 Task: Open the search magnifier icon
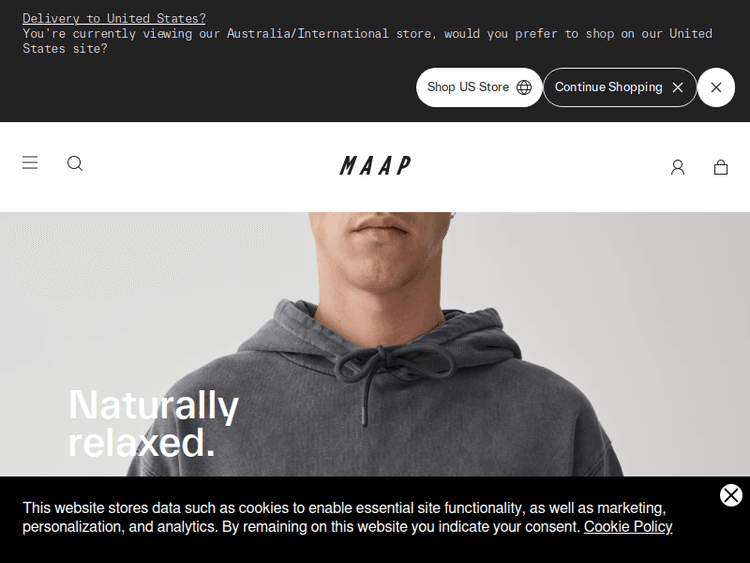click(75, 164)
